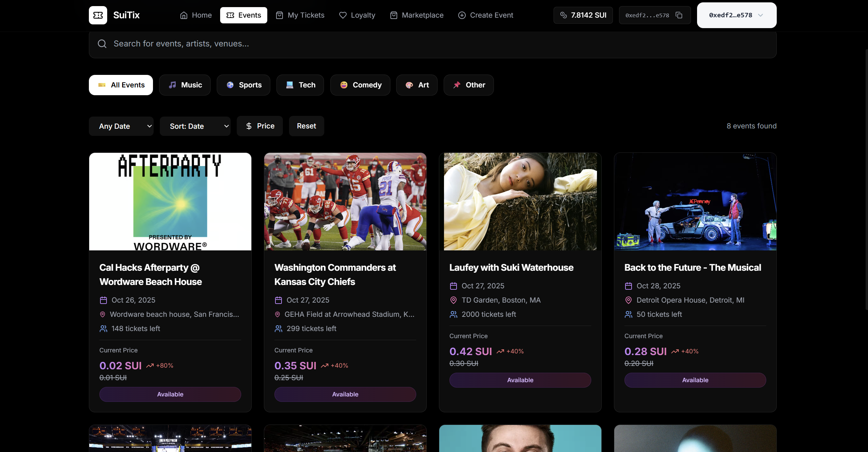
Task: Open the Any Date dropdown
Action: coord(121,126)
